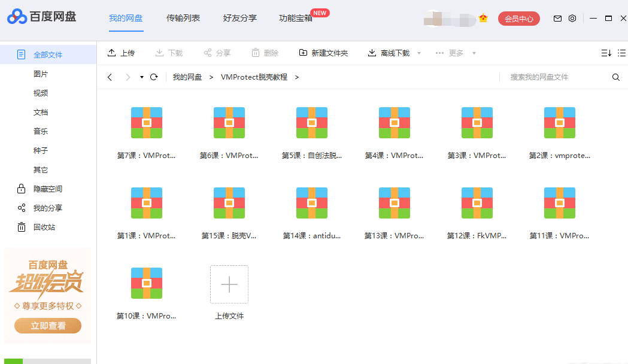Open the settings hexagon icon
The height and width of the screenshot is (364, 628).
click(x=572, y=19)
